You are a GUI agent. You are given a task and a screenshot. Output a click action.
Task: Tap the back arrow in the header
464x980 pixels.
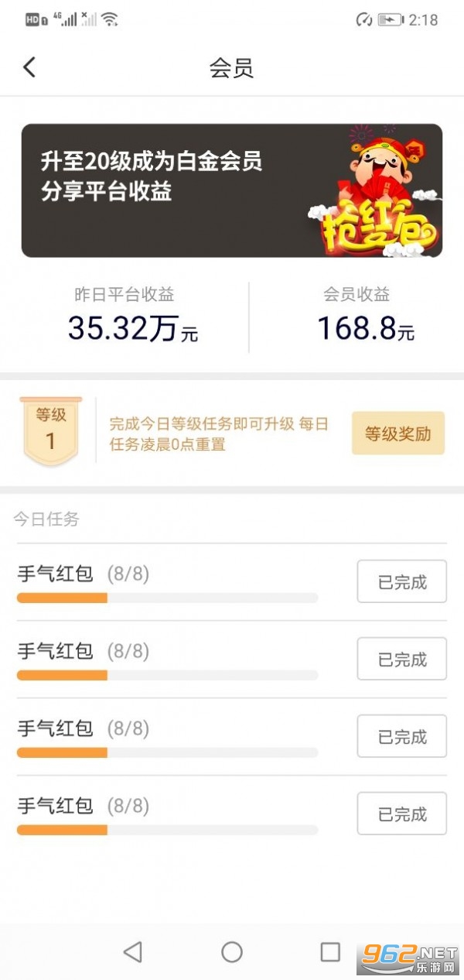click(x=29, y=67)
